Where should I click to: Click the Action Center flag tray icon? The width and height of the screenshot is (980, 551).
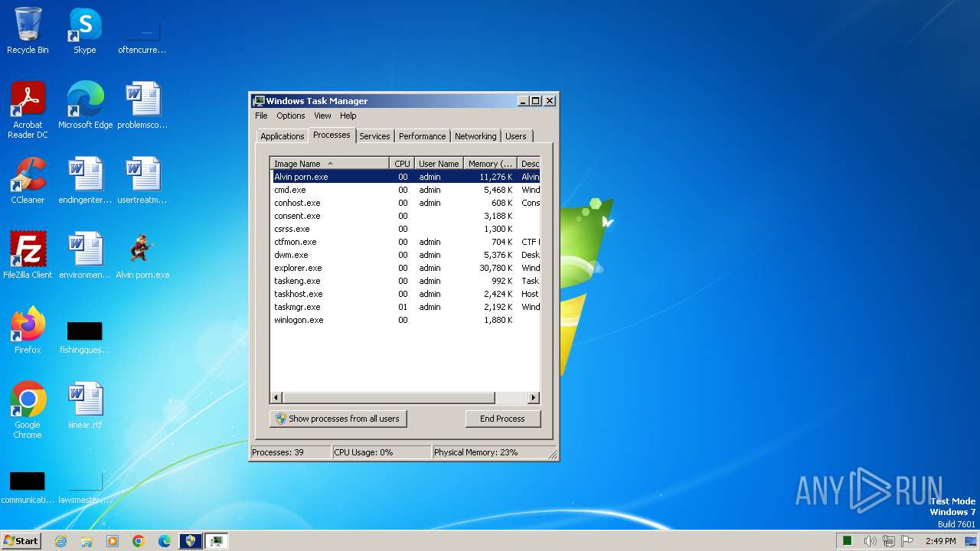coord(907,541)
